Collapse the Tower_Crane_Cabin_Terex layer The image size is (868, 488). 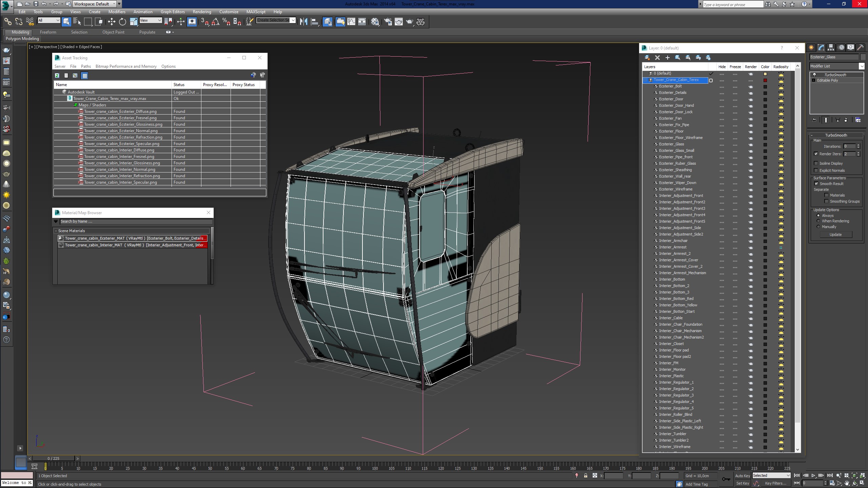(645, 80)
